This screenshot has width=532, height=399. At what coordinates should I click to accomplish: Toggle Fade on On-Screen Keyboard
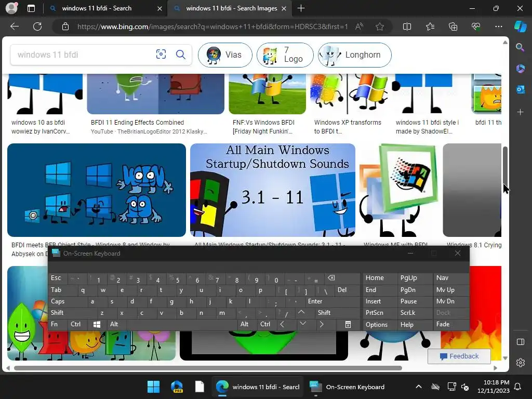click(451, 324)
